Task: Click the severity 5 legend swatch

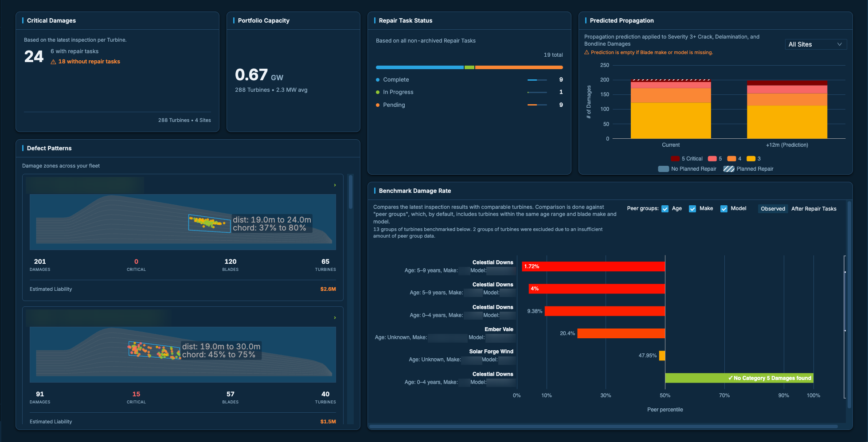Action: tap(712, 159)
